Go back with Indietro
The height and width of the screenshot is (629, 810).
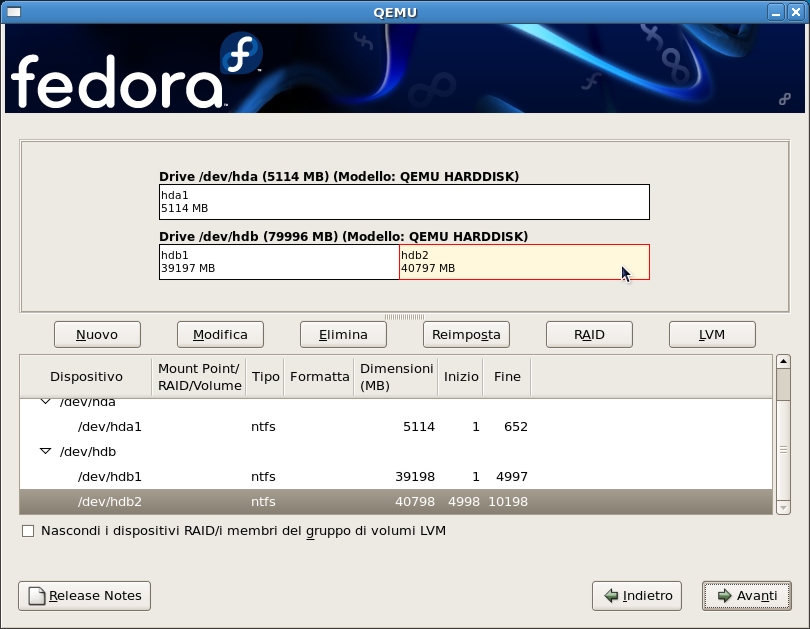tap(636, 596)
